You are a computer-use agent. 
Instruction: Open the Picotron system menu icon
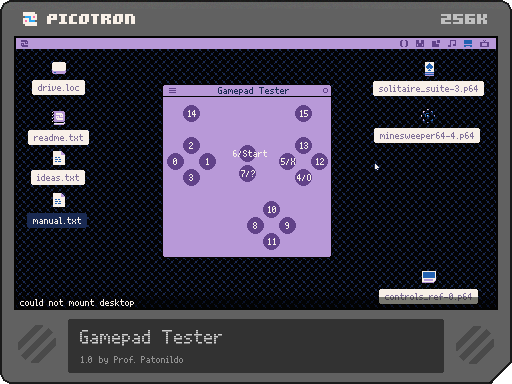(x=24, y=44)
